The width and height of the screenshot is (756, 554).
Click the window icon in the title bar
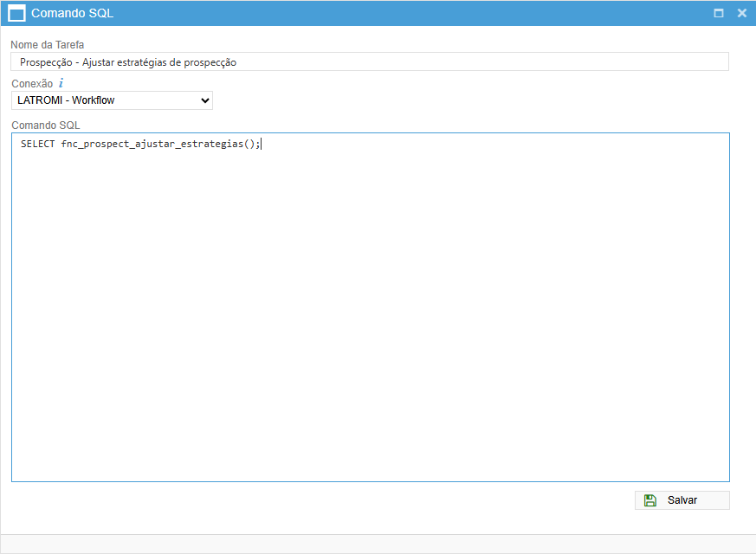16,13
